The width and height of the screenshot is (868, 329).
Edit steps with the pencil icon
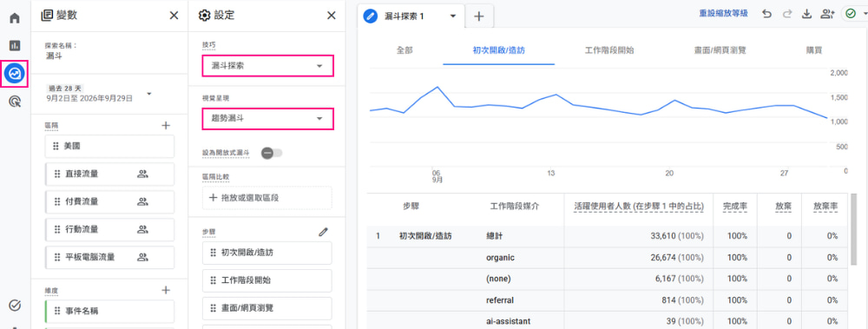323,232
